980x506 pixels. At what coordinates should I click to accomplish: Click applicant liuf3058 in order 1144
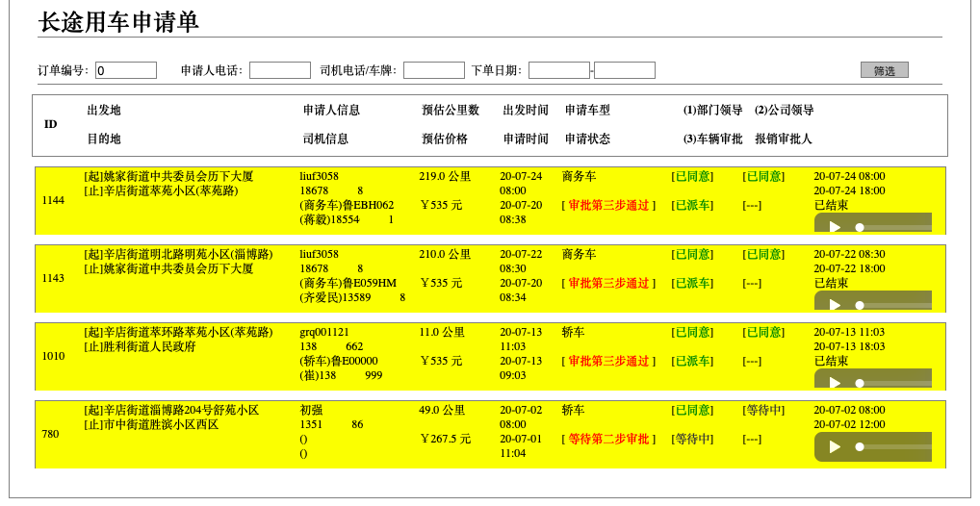(319, 177)
